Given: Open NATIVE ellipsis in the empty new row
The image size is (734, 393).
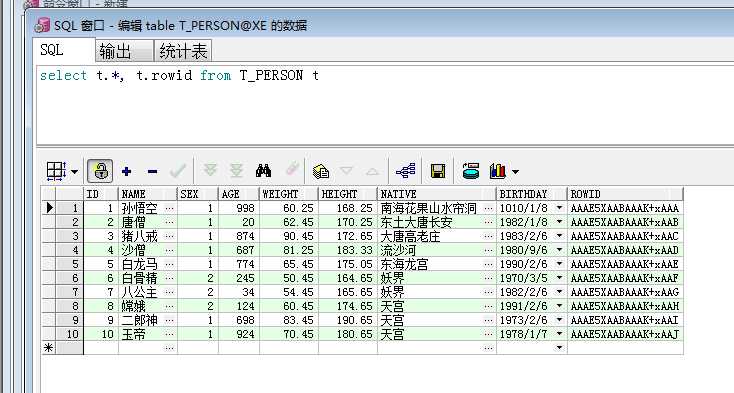Looking at the screenshot, I should 488,348.
